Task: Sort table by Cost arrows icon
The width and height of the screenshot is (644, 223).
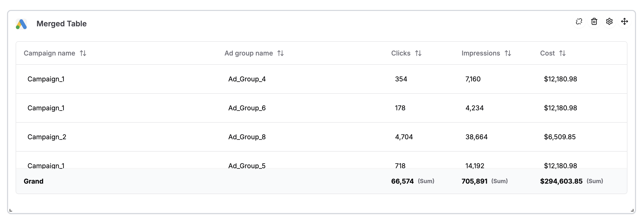Action: pyautogui.click(x=562, y=53)
